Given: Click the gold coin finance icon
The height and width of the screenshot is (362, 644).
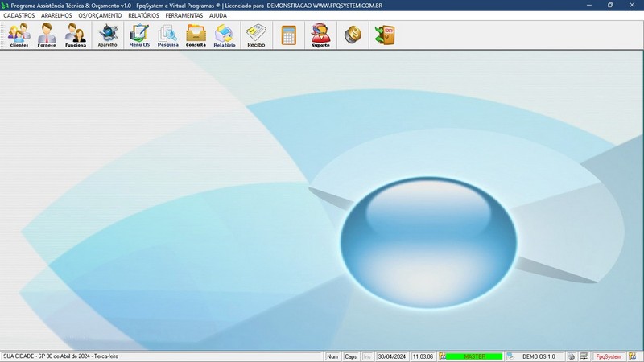Looking at the screenshot, I should (x=353, y=35).
